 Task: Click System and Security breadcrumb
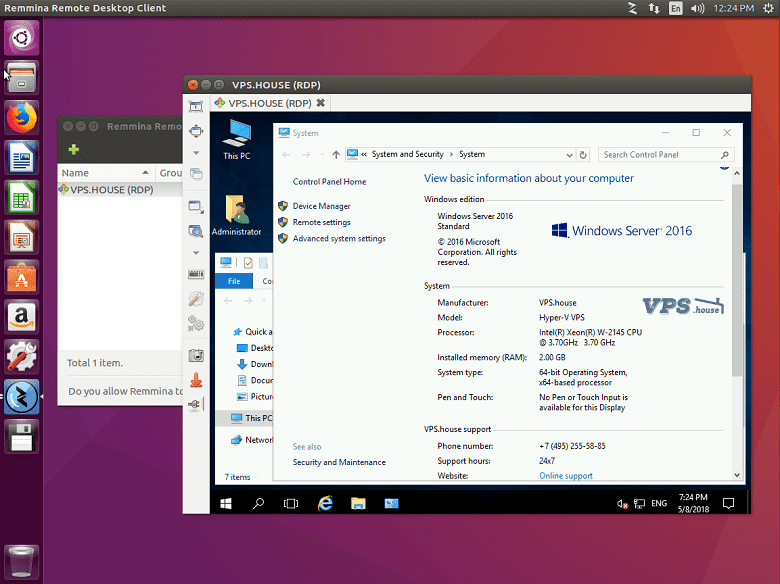tap(407, 154)
